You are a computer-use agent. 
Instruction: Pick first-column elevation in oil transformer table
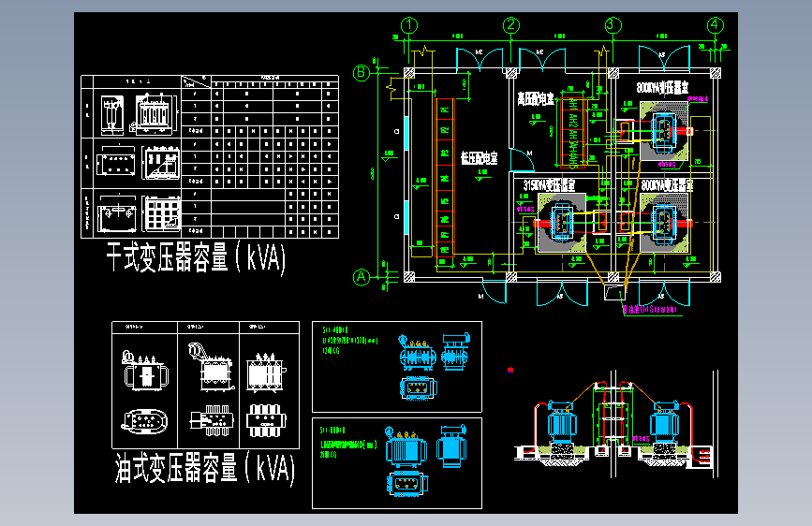[145, 370]
